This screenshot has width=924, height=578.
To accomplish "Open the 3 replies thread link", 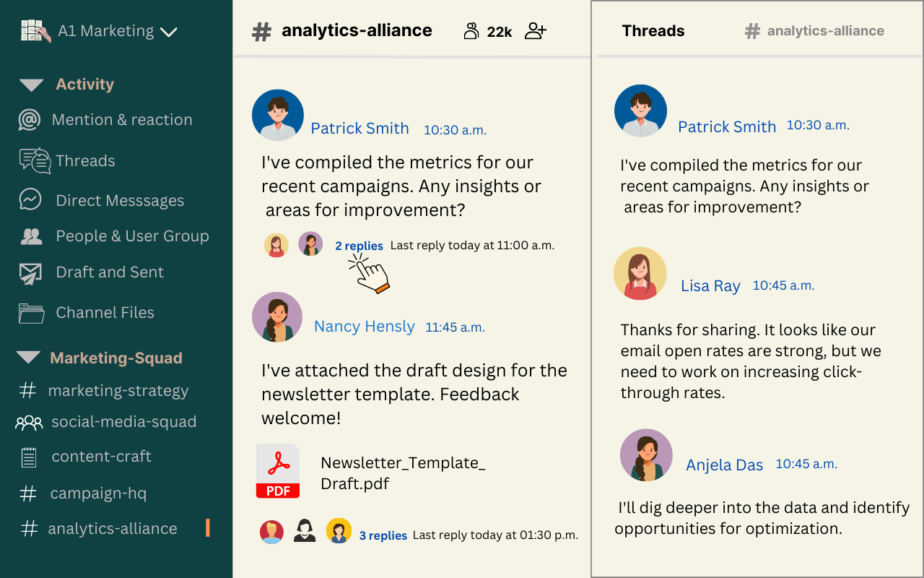I will pos(383,535).
